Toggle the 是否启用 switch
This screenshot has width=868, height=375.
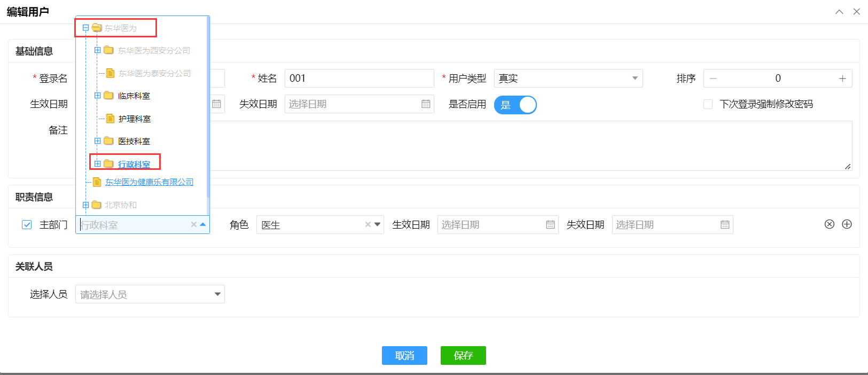(x=515, y=105)
